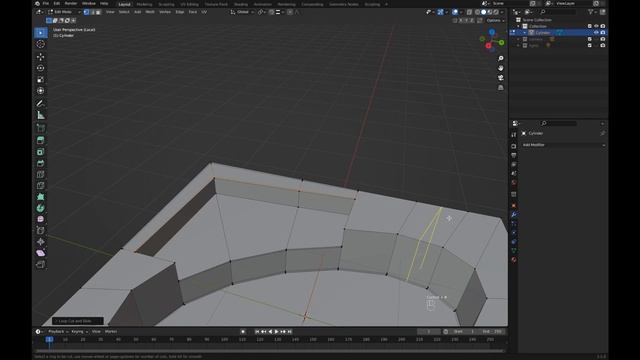Viewport: 640px width, 360px height.
Task: Open the Vertex menu in viewport header
Action: (165, 12)
